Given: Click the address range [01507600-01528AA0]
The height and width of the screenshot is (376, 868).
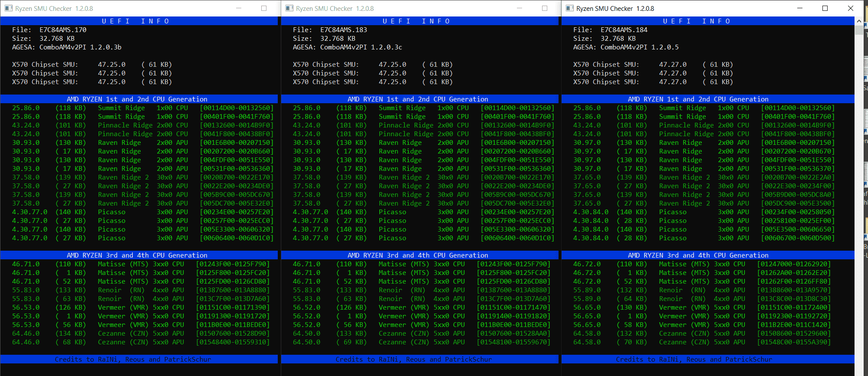Looking at the screenshot, I should (x=513, y=333).
